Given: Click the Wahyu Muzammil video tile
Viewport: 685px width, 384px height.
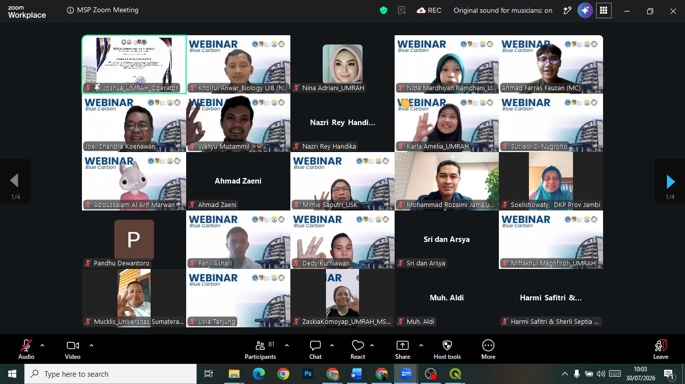Looking at the screenshot, I should click(238, 123).
